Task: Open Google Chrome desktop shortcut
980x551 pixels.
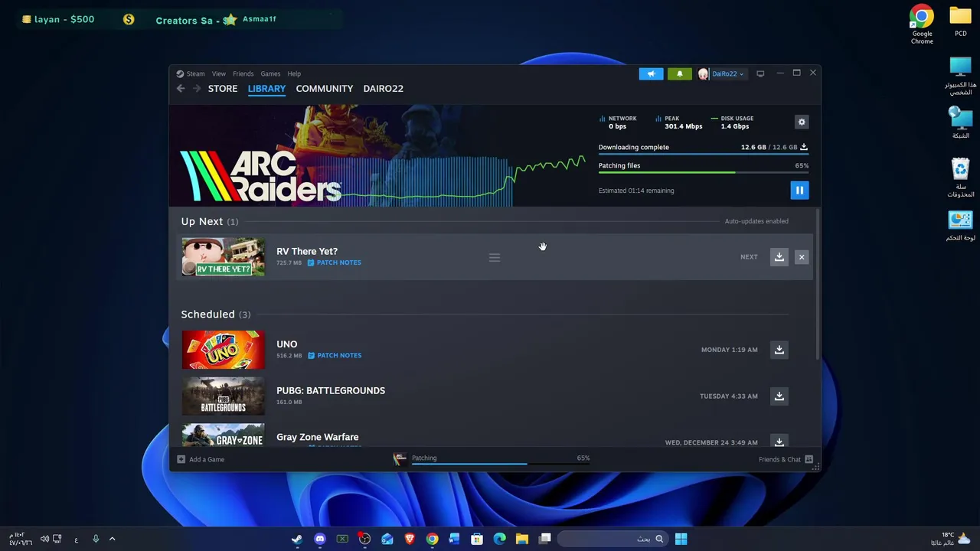Action: point(922,24)
